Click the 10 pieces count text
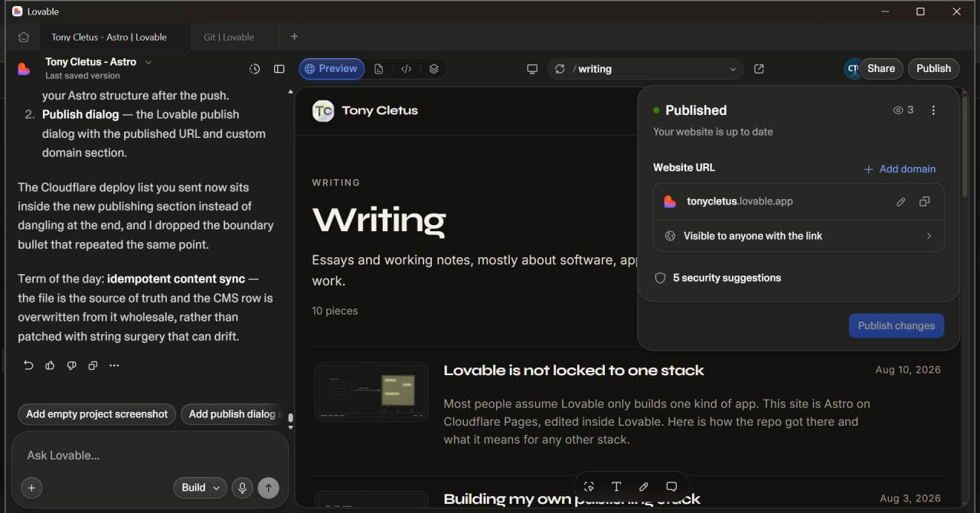 point(335,311)
